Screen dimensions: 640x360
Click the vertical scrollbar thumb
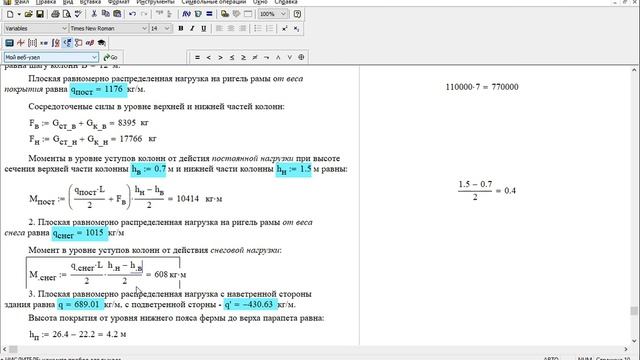click(633, 311)
